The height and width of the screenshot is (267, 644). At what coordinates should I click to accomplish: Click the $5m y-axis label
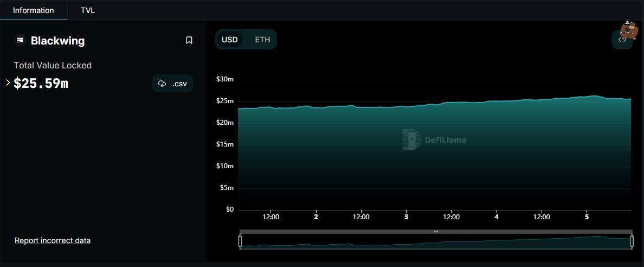point(226,188)
